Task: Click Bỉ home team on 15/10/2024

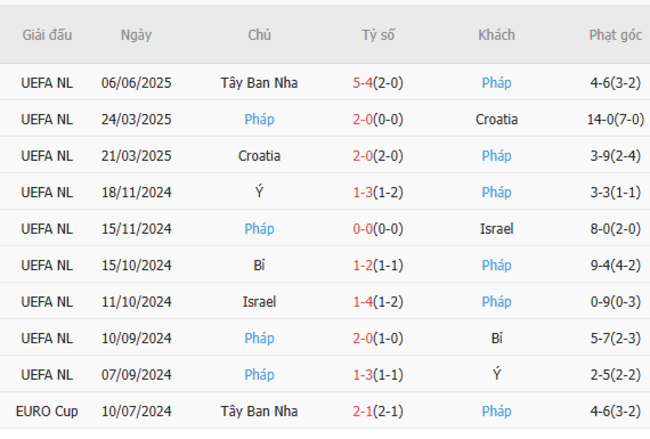Action: coord(259,265)
